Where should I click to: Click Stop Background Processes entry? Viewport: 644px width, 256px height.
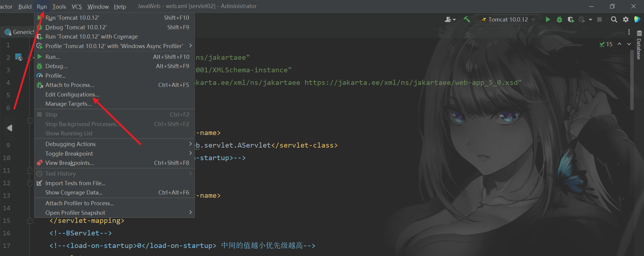pyautogui.click(x=114, y=124)
